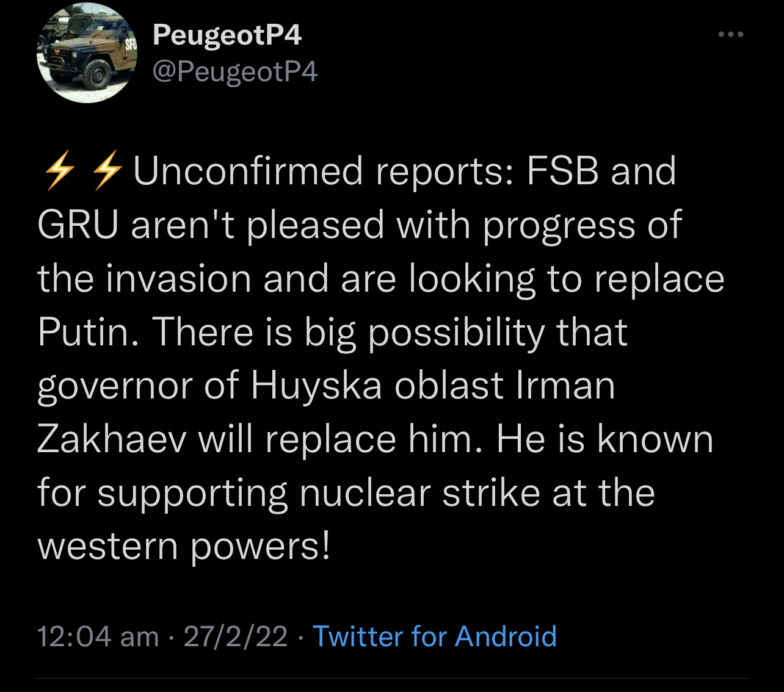
Task: Click the second lightning bolt emoji
Action: [x=106, y=170]
